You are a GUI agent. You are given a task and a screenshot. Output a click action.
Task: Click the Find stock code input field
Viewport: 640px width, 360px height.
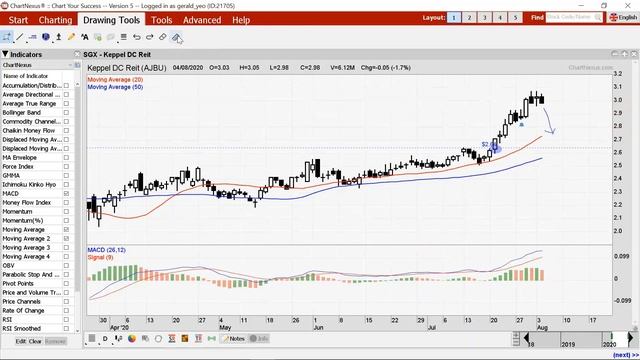574,17
